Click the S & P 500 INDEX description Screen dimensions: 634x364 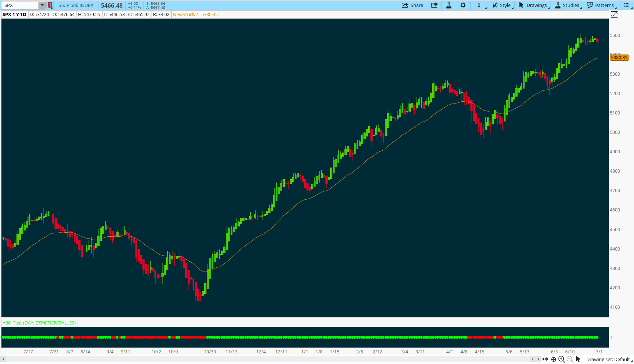(76, 5)
